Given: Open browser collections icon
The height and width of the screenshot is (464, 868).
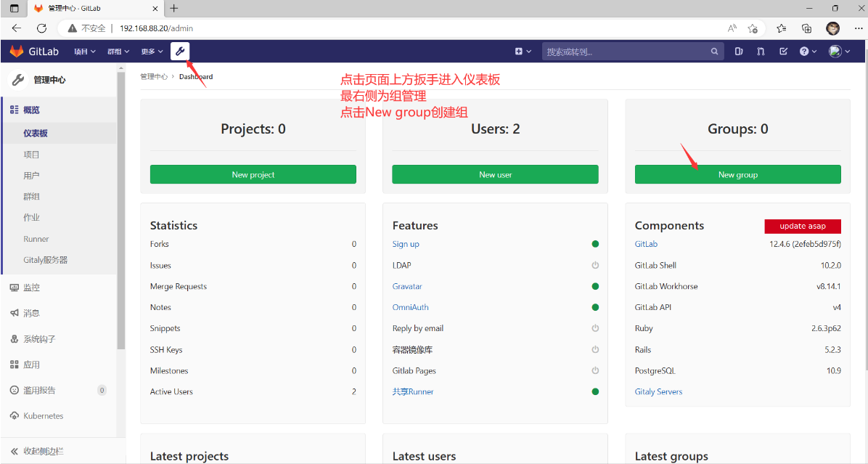Looking at the screenshot, I should point(806,28).
